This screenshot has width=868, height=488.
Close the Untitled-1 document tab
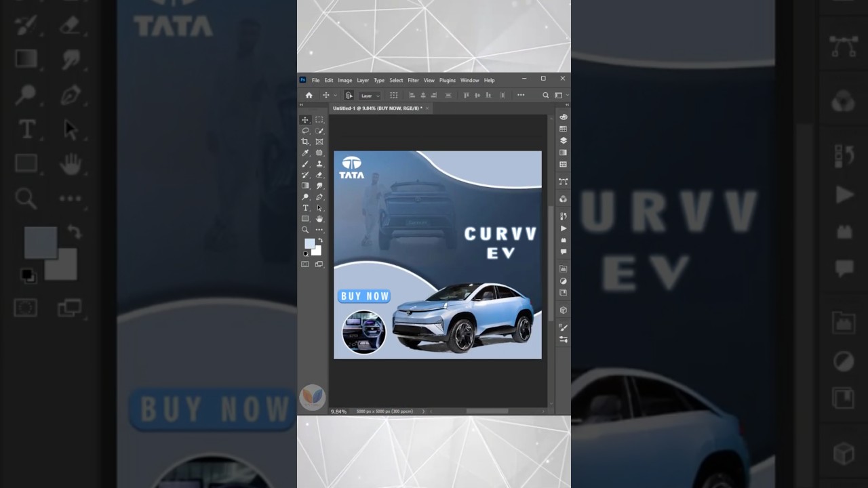[x=427, y=108]
